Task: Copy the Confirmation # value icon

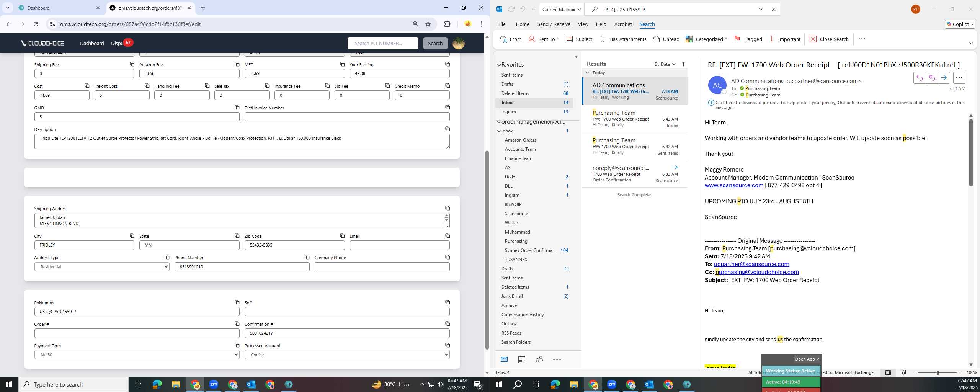Action: click(x=448, y=324)
